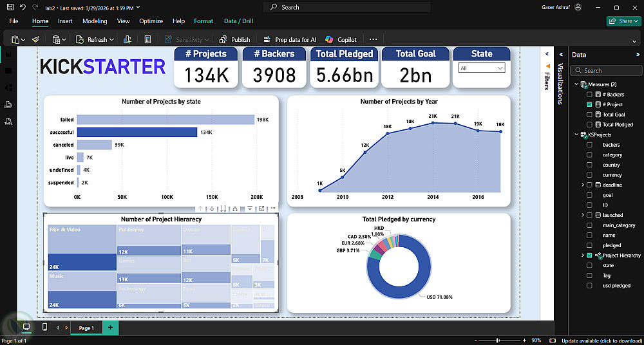This screenshot has width=644, height=345.
Task: Open the Insert ribbon tab
Action: [x=65, y=21]
